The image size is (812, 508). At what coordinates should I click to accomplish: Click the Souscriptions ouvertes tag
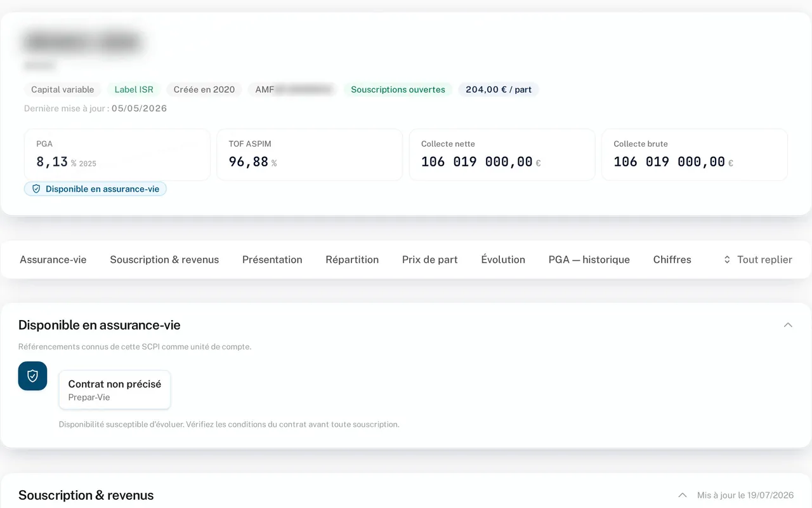(x=398, y=90)
